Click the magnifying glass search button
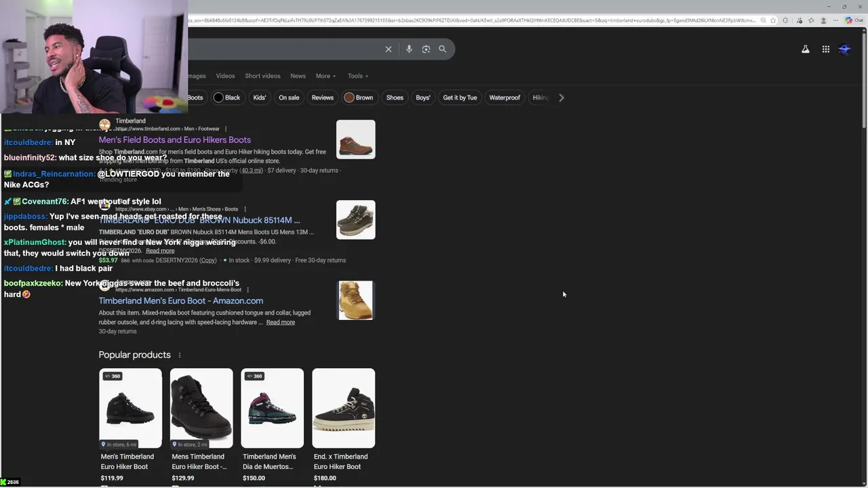Image resolution: width=868 pixels, height=488 pixels. pyautogui.click(x=442, y=49)
